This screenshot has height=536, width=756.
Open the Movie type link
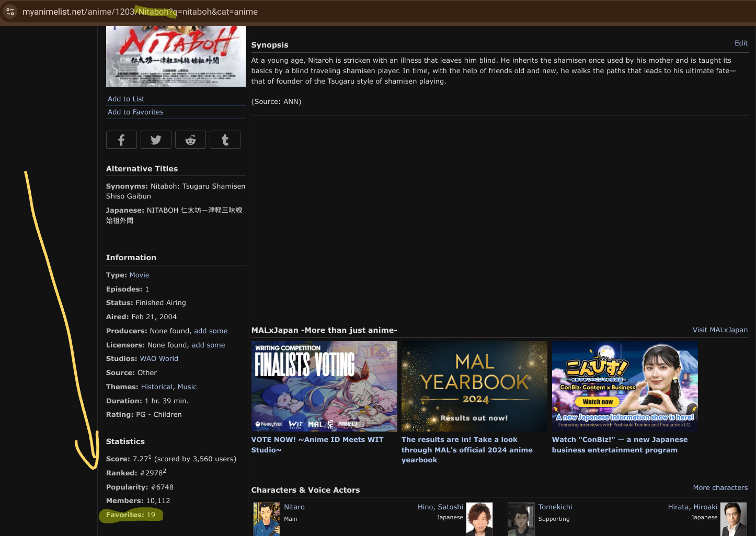tap(139, 275)
